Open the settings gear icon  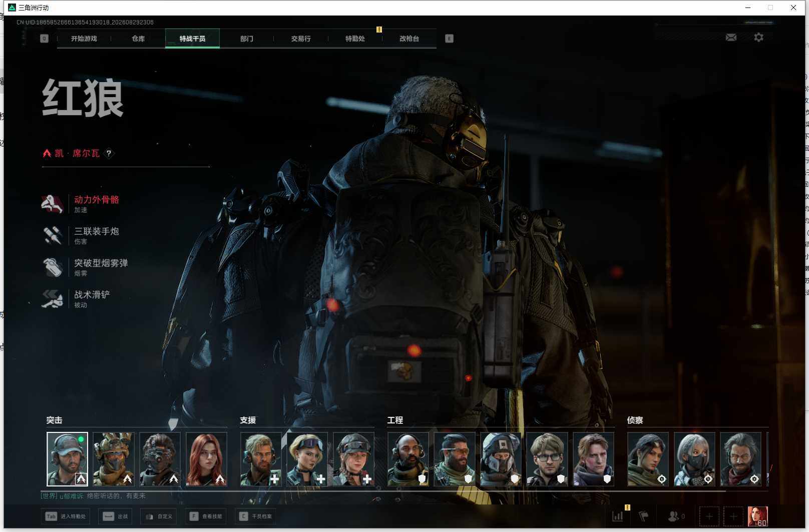pos(758,38)
